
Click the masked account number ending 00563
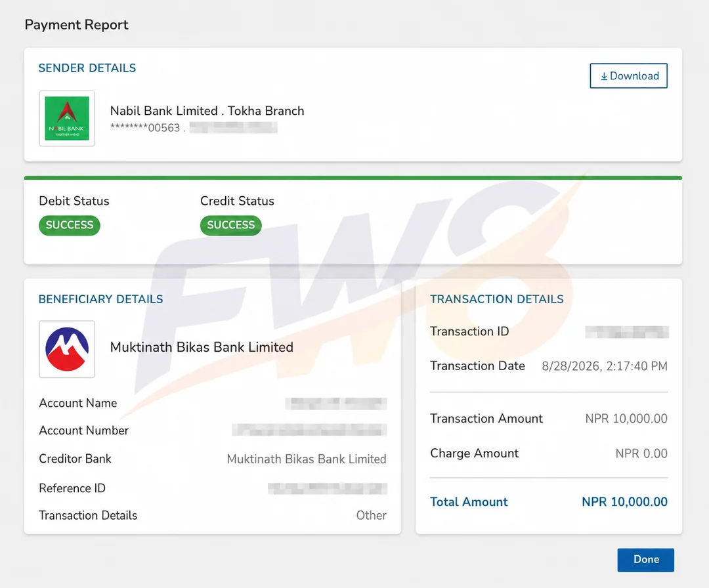[x=145, y=128]
